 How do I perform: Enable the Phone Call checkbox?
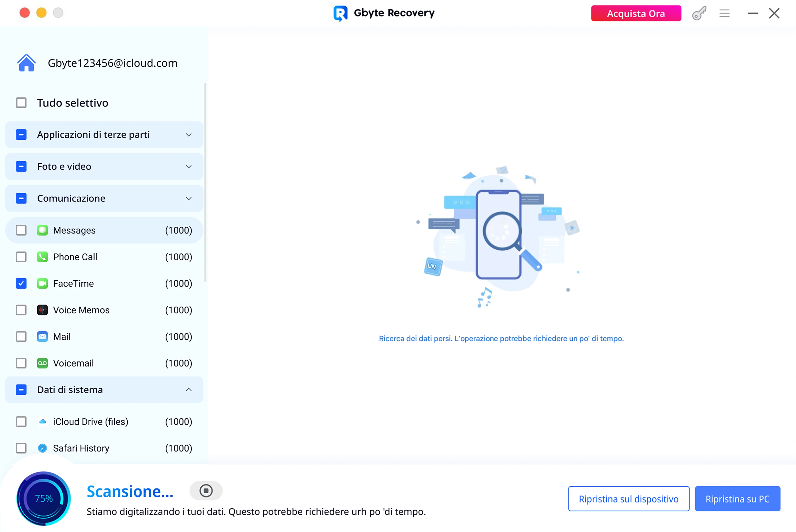pos(21,257)
